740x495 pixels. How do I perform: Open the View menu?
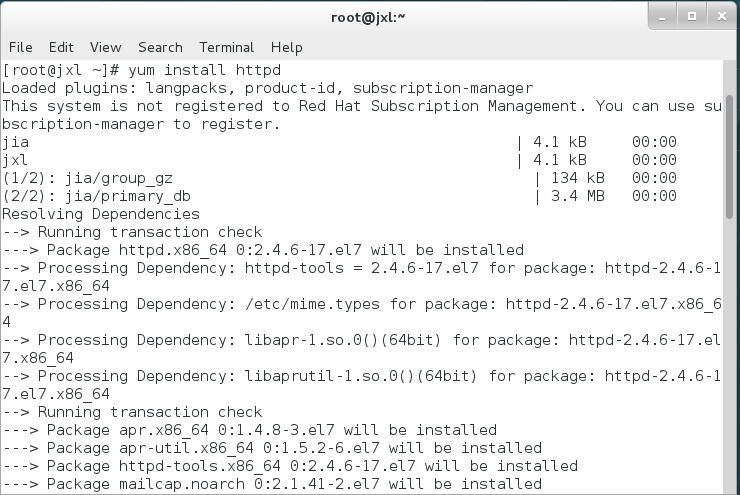105,47
